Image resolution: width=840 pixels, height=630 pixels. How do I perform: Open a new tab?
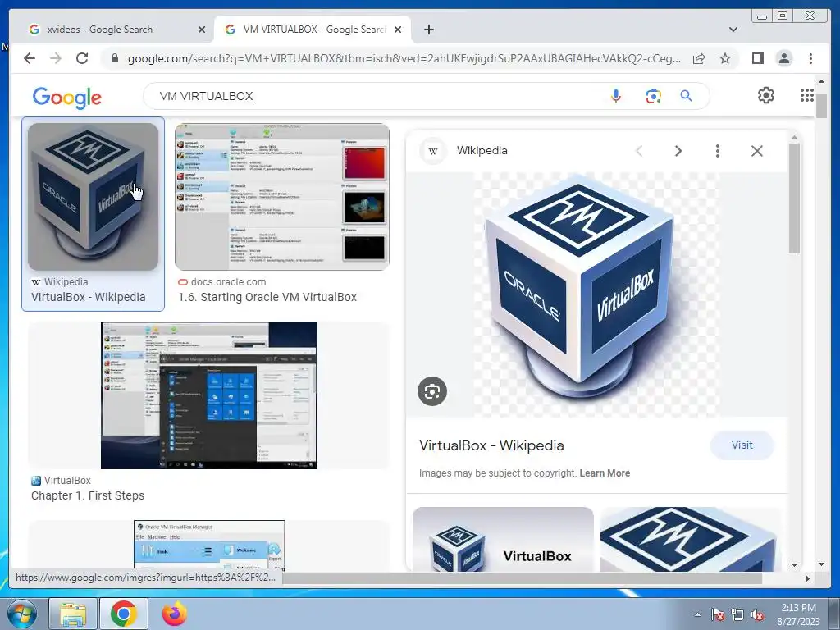coord(428,30)
